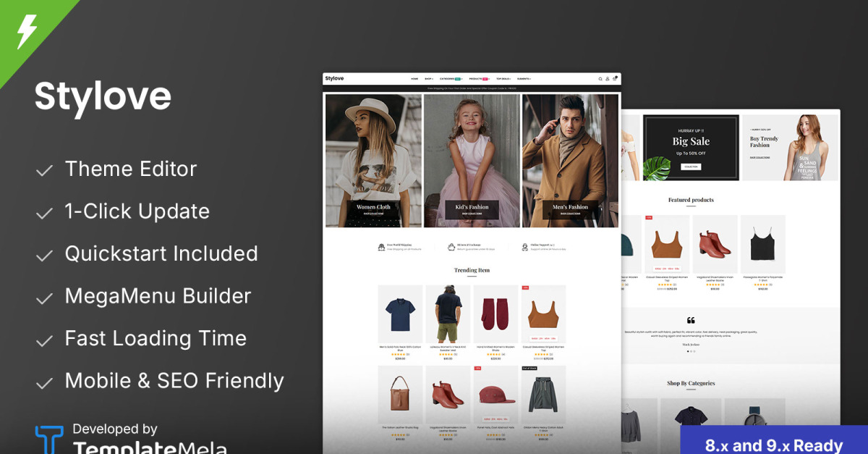Open the Kid's Fashion girl banner image

pyautogui.click(x=472, y=160)
